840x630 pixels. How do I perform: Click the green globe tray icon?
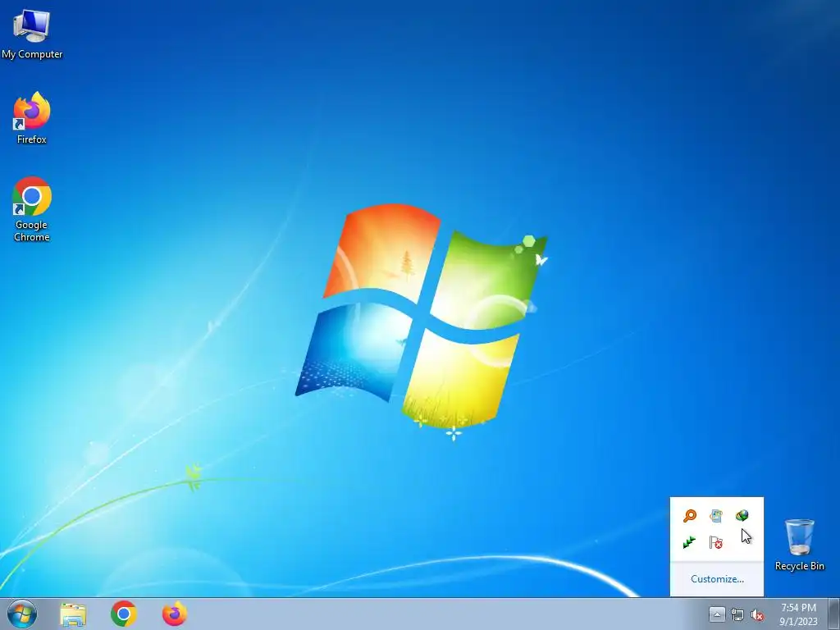pos(742,515)
